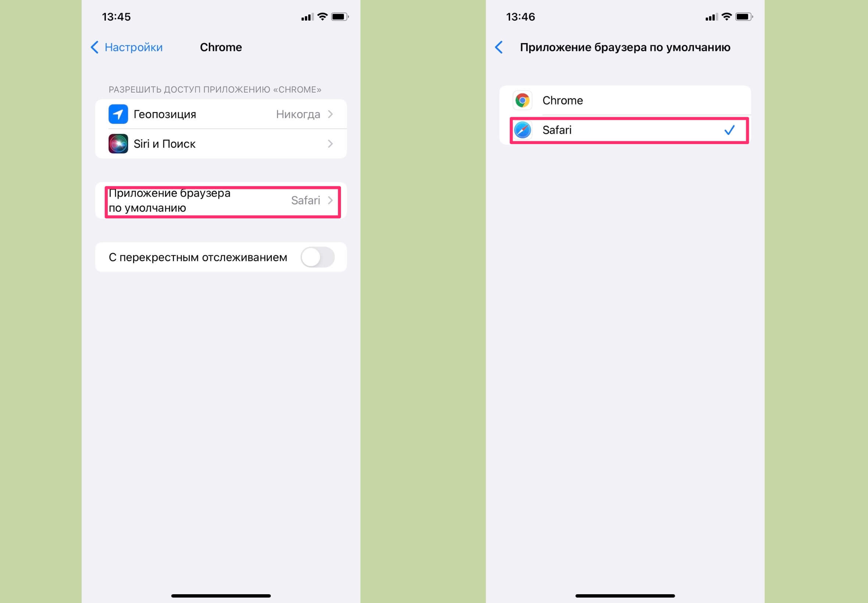Tap the Geolocation 'Never' value label

point(298,115)
